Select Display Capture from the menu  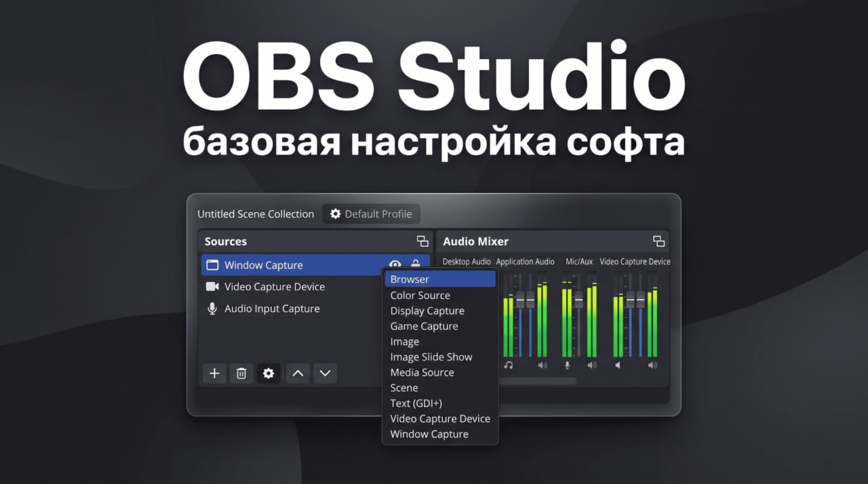coord(440,310)
